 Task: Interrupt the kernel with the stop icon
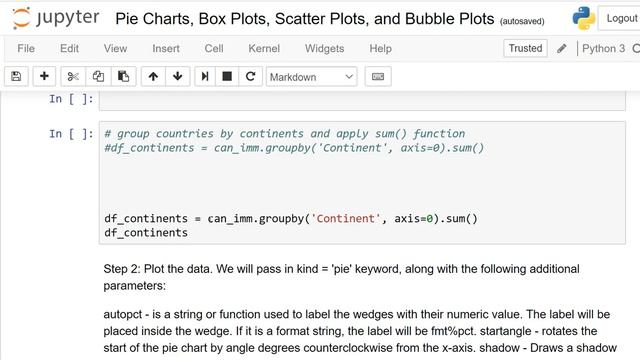[227, 76]
